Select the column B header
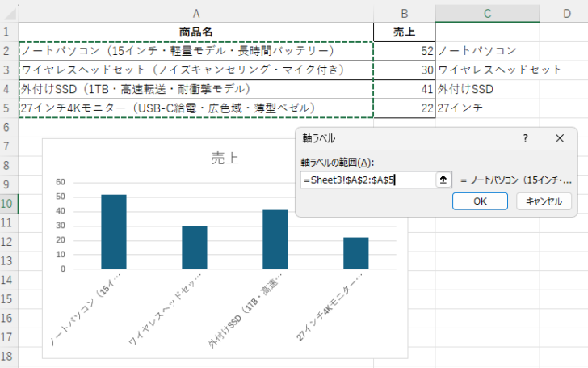 tap(404, 13)
